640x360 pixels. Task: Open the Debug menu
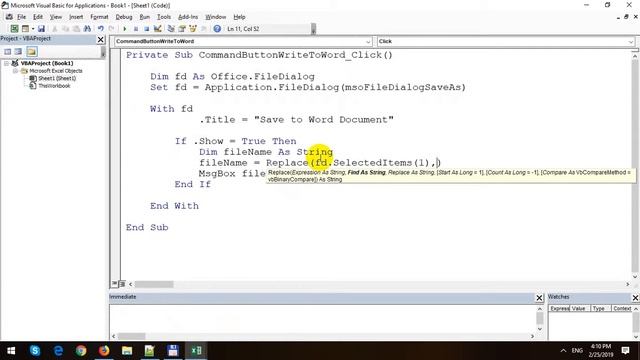pyautogui.click(x=124, y=17)
